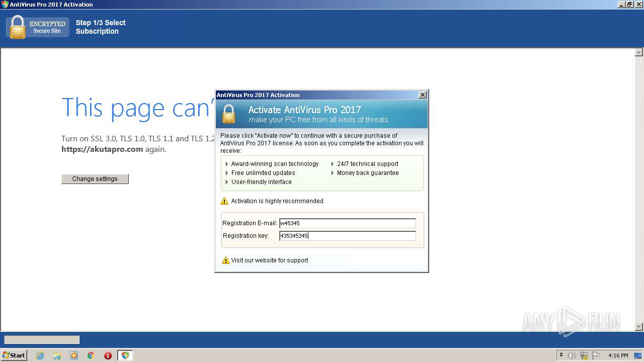Open the network tray icon
The height and width of the screenshot is (362, 644).
tap(584, 355)
